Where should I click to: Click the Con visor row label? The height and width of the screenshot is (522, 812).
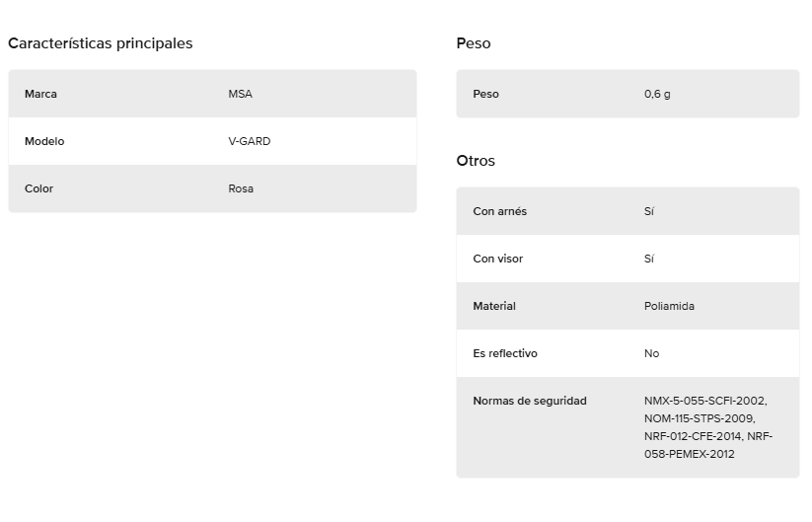point(497,259)
